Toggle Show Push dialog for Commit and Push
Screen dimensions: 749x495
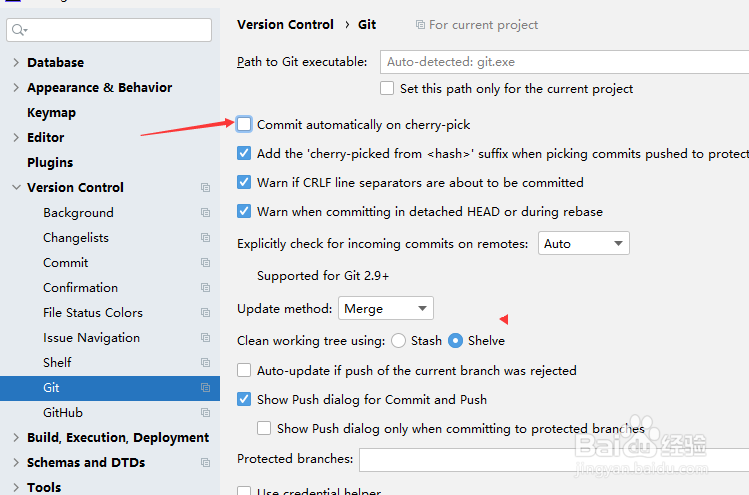(245, 399)
